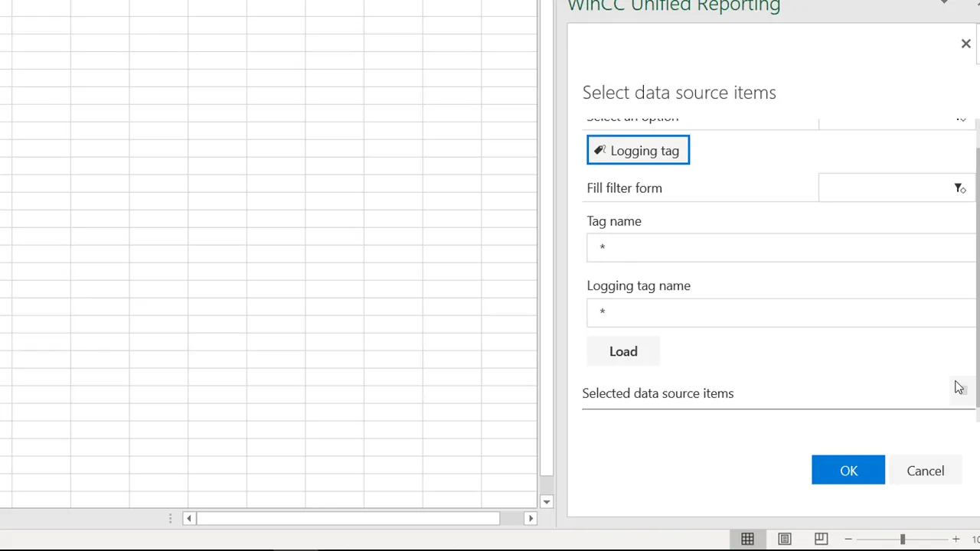Click the Selected data source items heading
This screenshot has width=980, height=551.
[x=658, y=393]
